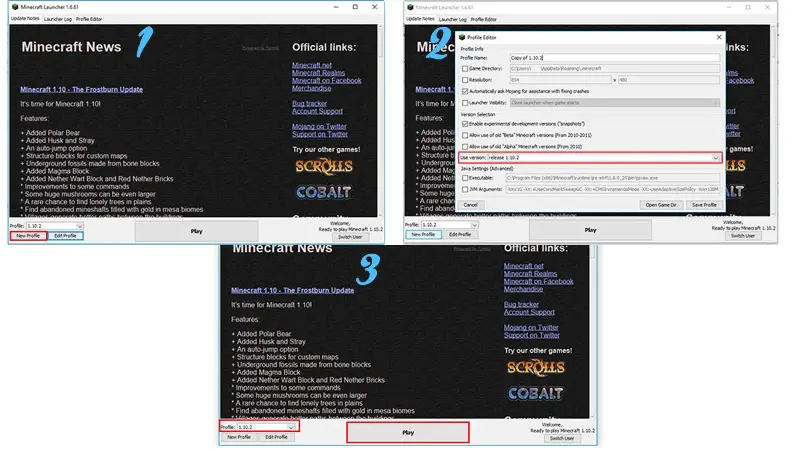Click news scrollbar in top-left launcher
Viewport: 800px width, 450px height.
(x=380, y=120)
